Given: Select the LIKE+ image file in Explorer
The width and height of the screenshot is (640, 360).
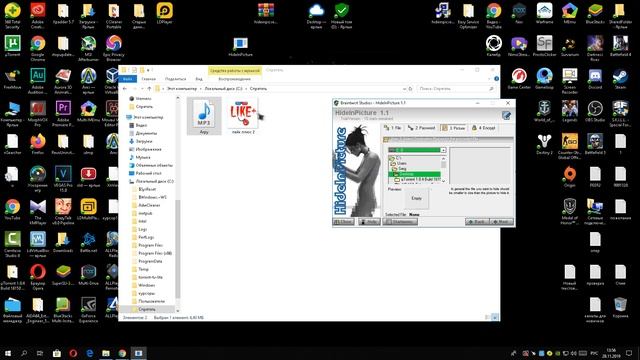Looking at the screenshot, I should pyautogui.click(x=243, y=116).
